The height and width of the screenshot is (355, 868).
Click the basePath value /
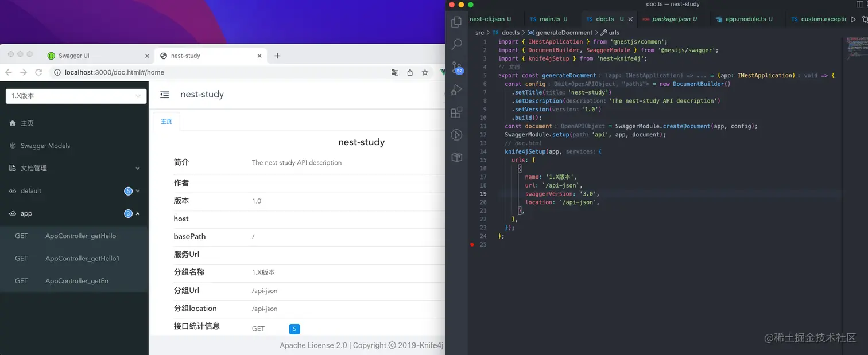pos(253,237)
